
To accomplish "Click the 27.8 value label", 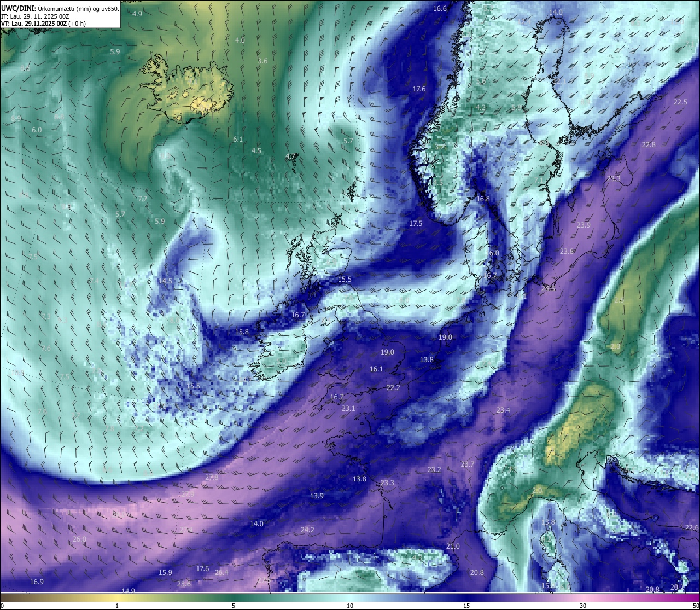I will point(212,478).
